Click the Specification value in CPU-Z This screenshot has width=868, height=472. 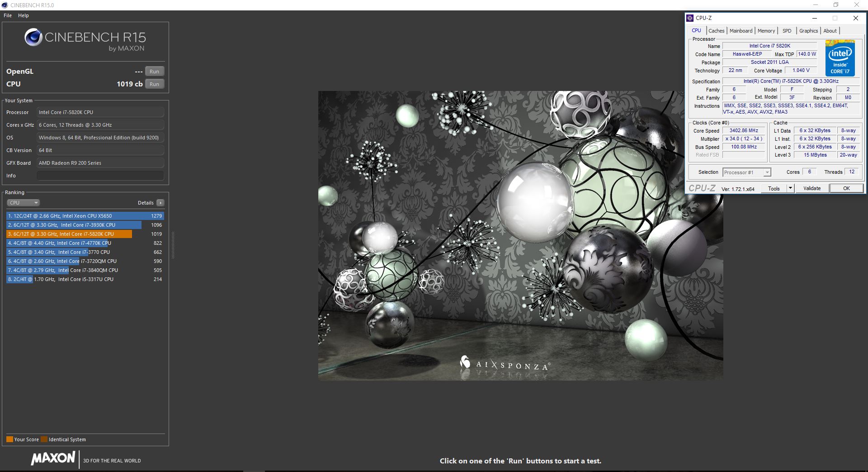(791, 81)
